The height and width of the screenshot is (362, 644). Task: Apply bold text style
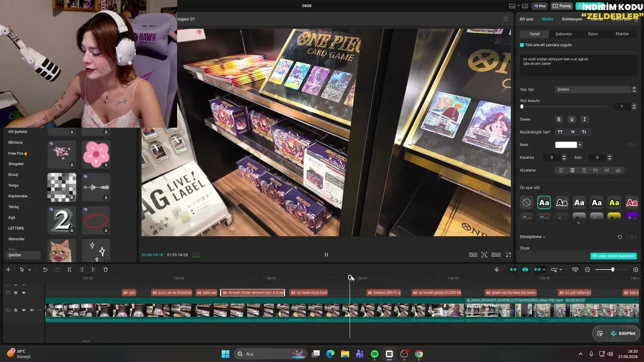coord(558,119)
